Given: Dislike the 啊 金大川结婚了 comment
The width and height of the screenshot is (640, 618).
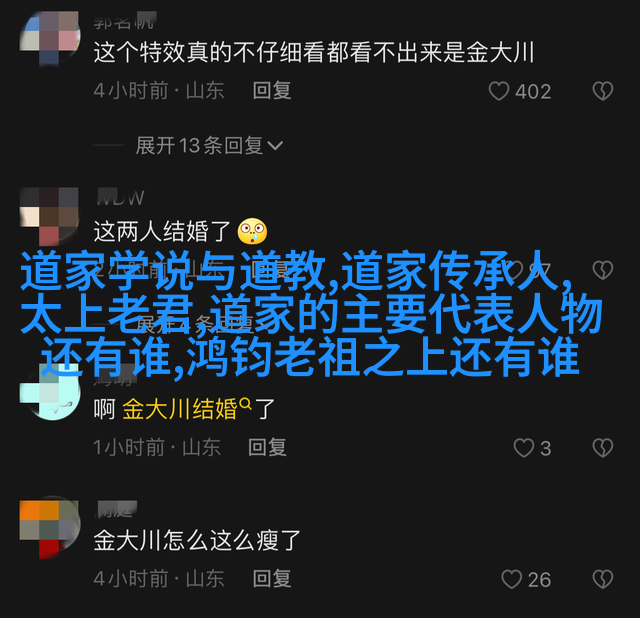Looking at the screenshot, I should coord(602,448).
